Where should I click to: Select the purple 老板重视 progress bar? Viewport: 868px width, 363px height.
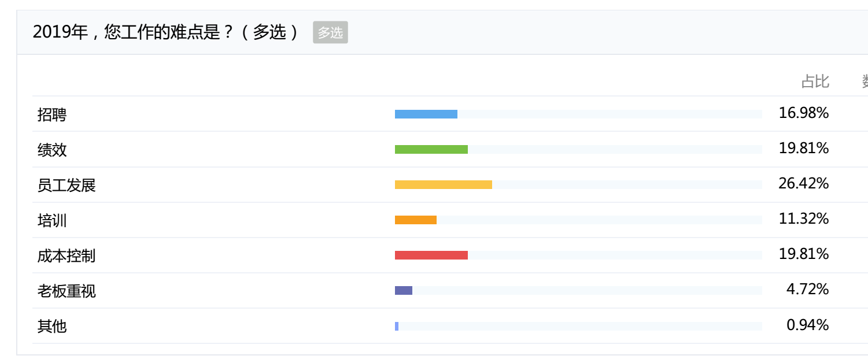click(404, 291)
